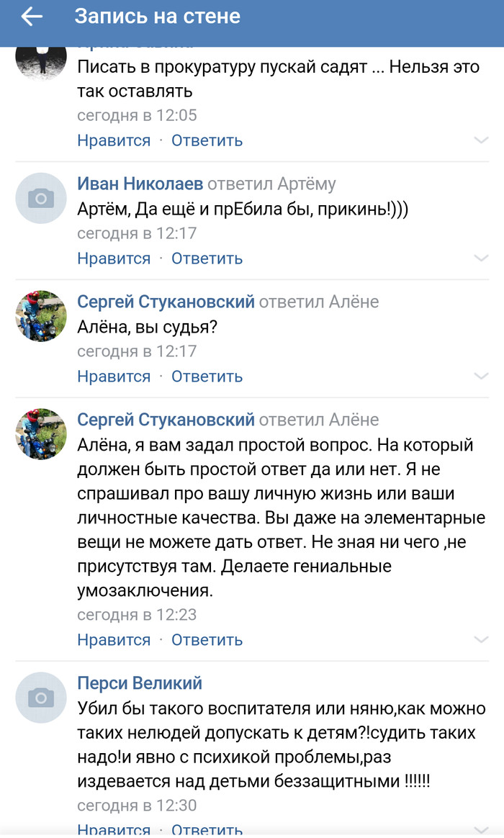The image size is (504, 838).
Task: Open Иван Николаев's profile name link
Action: 140,184
